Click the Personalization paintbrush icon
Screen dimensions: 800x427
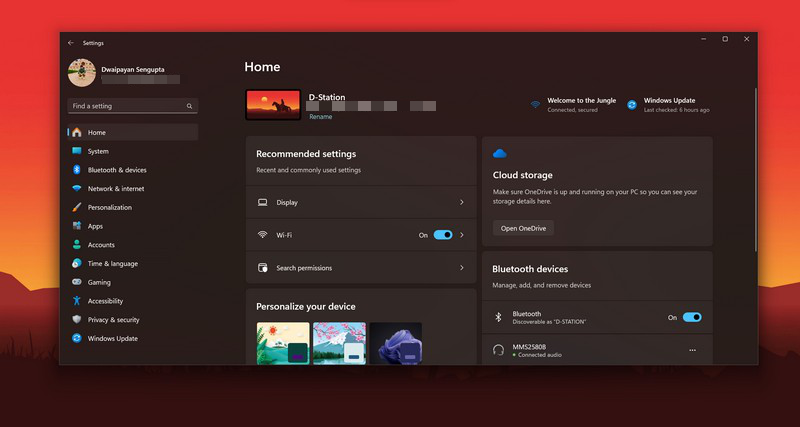(x=76, y=208)
